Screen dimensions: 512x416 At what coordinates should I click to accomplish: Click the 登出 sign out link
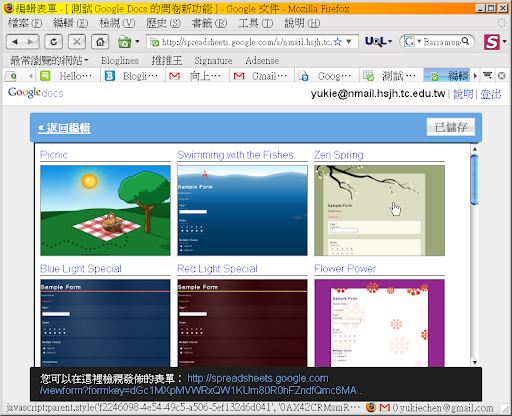click(491, 94)
